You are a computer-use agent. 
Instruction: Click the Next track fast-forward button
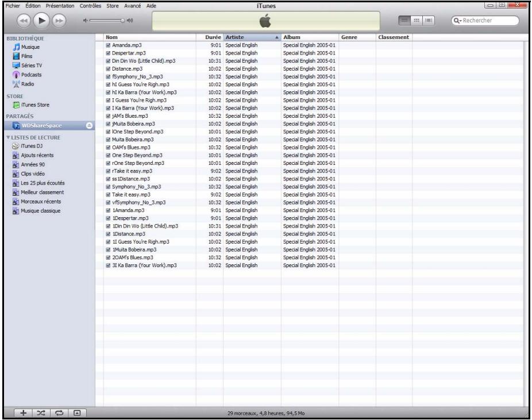pos(59,21)
